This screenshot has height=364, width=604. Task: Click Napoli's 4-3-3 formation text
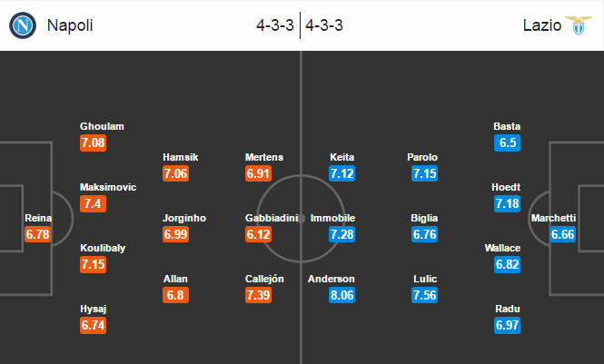[x=275, y=25]
